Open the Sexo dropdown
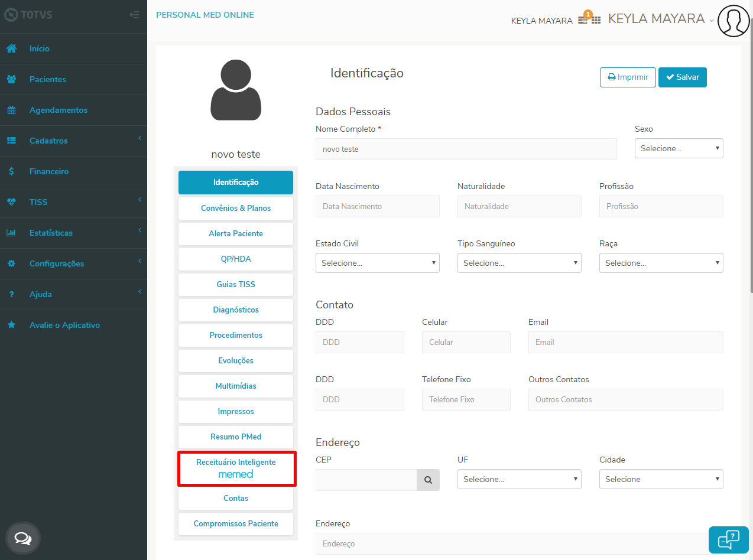This screenshot has height=560, width=753. click(679, 148)
